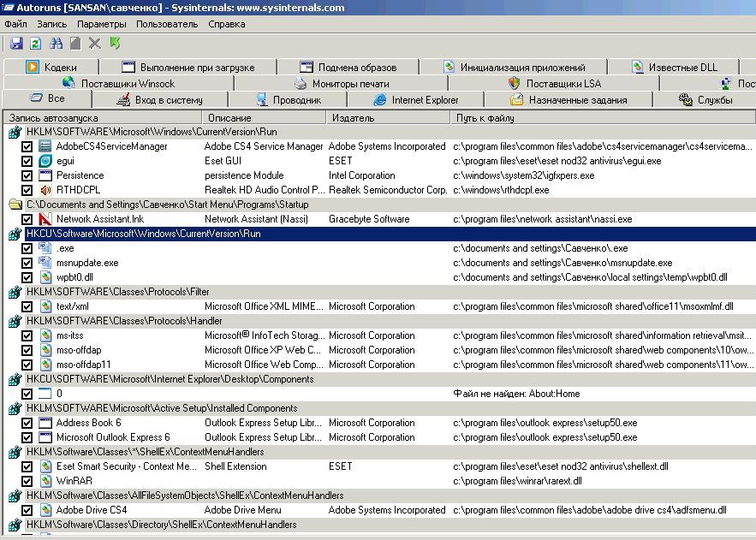
Task: Click the Address Book 6 entry icon
Action: [x=45, y=423]
